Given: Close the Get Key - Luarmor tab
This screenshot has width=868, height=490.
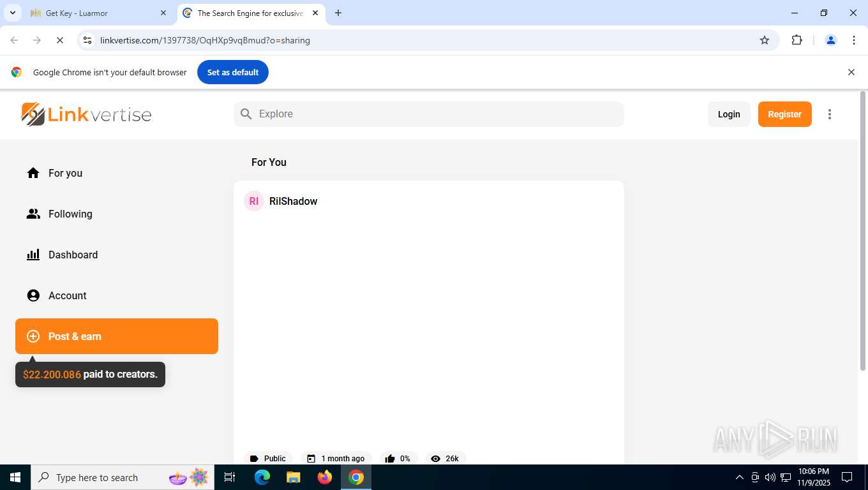Looking at the screenshot, I should tap(163, 13).
